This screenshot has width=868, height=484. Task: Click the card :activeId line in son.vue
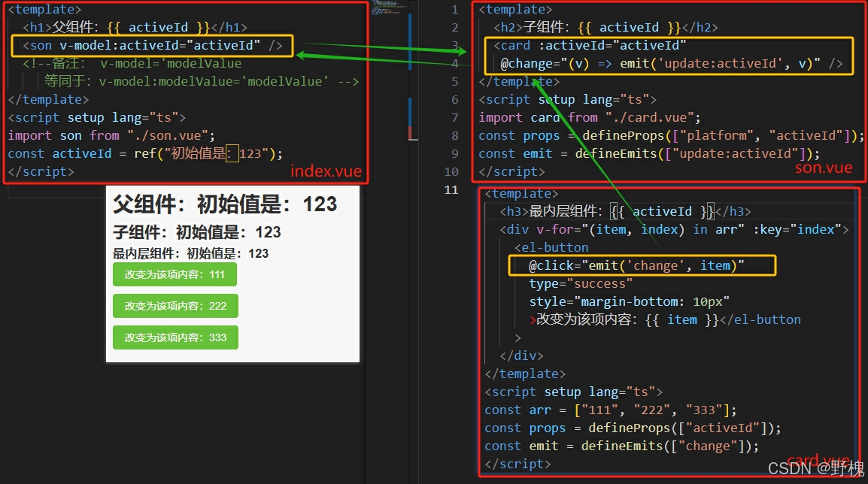click(x=590, y=45)
